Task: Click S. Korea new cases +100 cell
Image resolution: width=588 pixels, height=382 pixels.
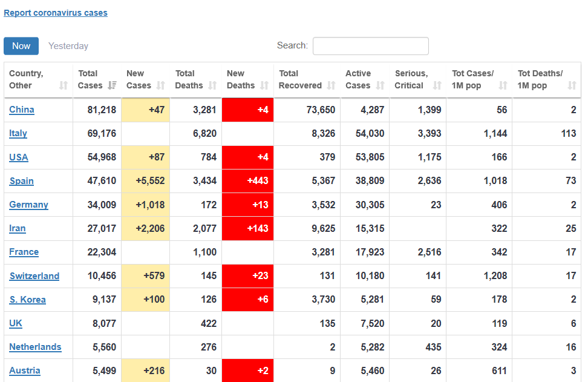Action: click(x=146, y=300)
